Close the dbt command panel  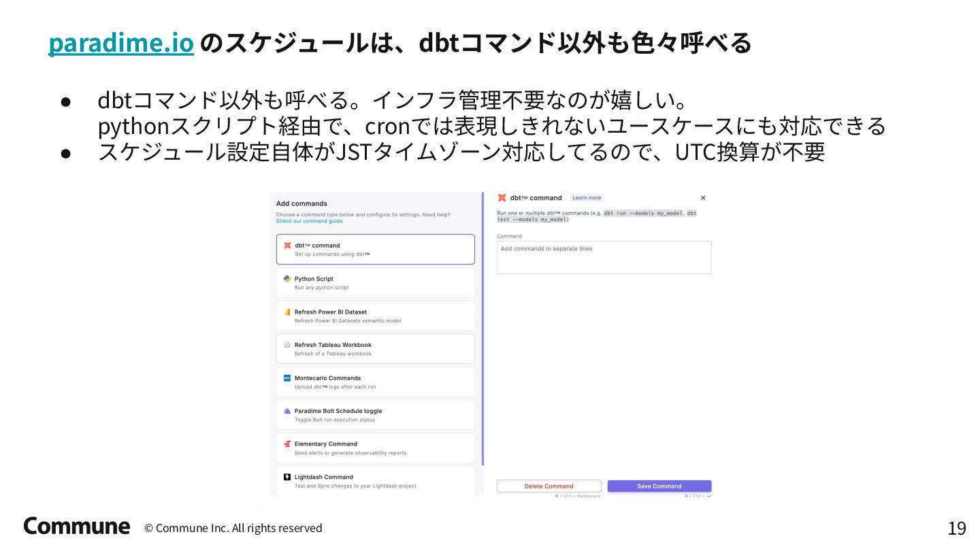pos(703,198)
